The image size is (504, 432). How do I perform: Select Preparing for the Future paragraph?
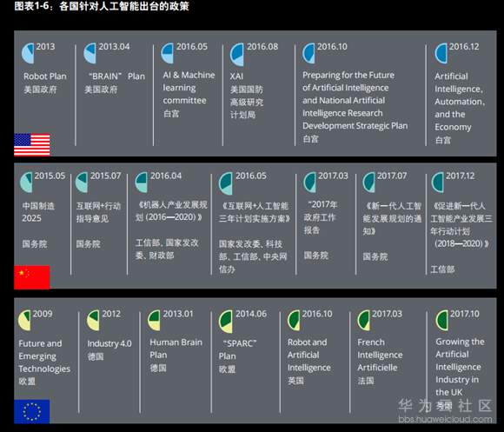coord(355,100)
